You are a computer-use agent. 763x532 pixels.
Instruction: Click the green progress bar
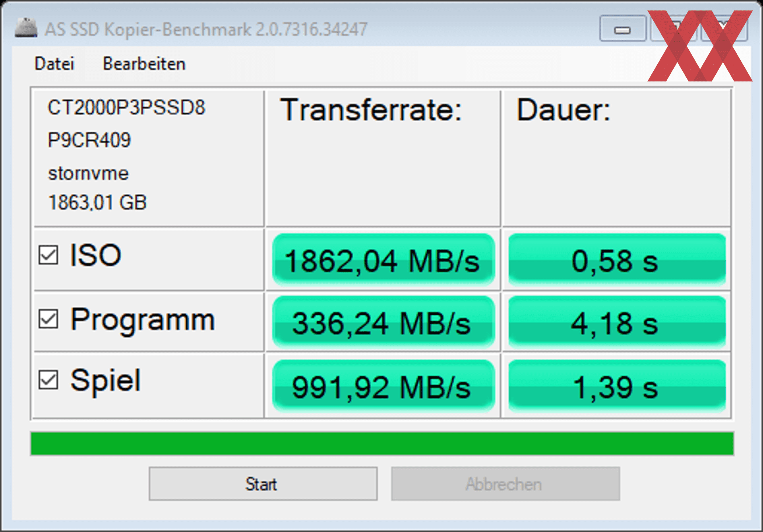tap(382, 443)
